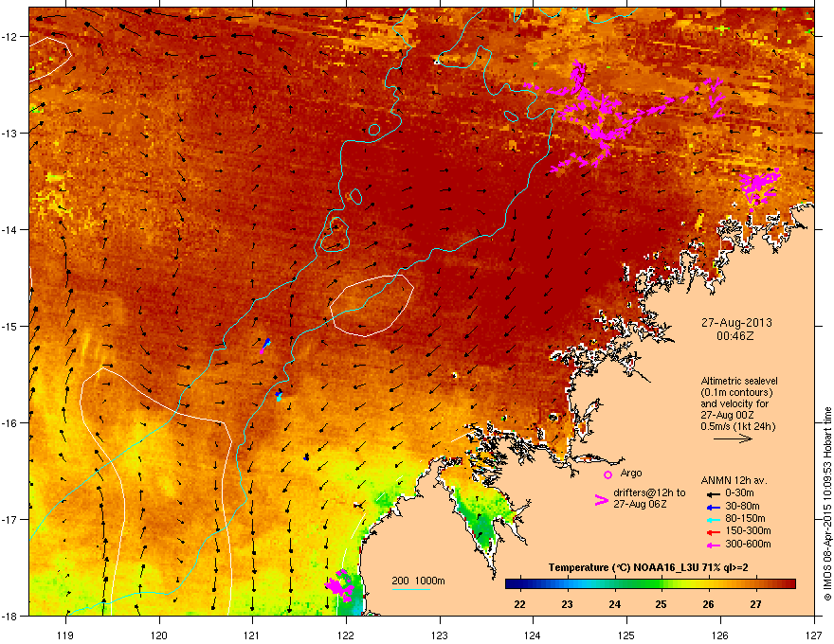This screenshot has height=644, width=834.
Task: Click latitude axis label -15
Action: pos(11,326)
